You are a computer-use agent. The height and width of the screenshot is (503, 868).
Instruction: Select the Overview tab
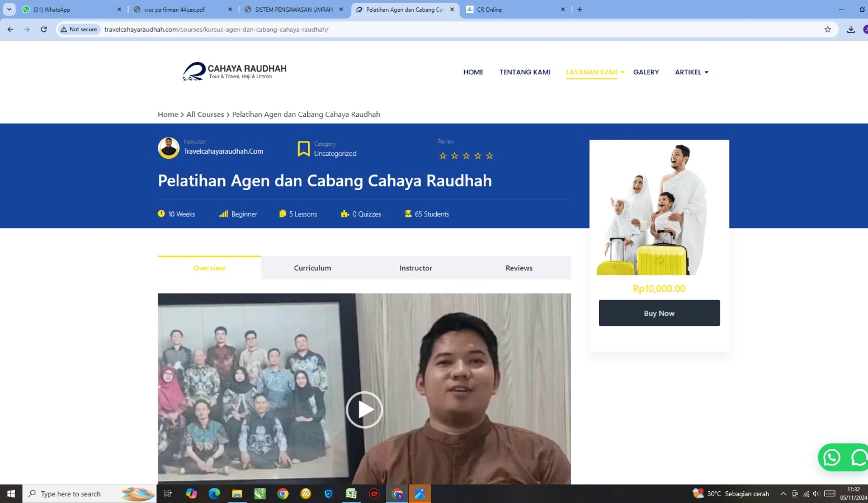tap(209, 268)
